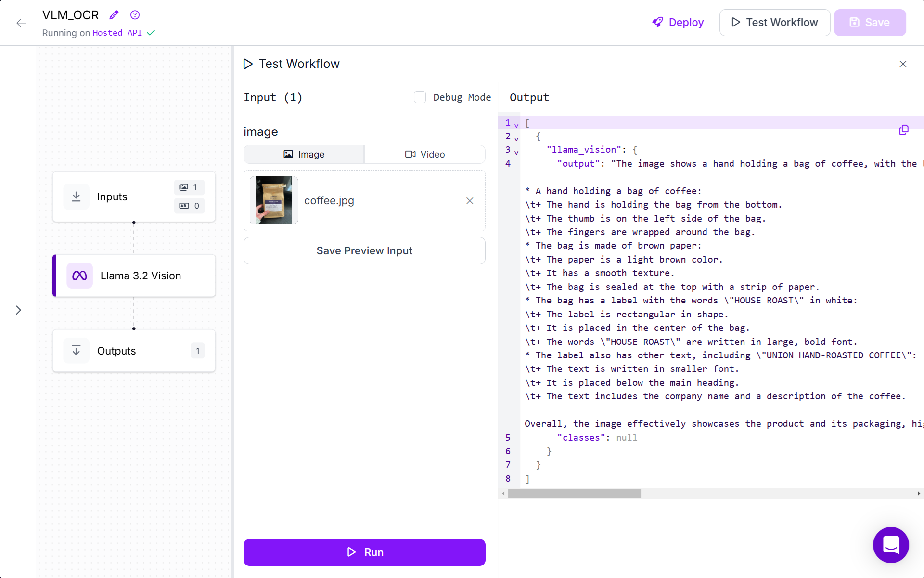Select the Image input tab
Screen dimensions: 924x578
[304, 154]
